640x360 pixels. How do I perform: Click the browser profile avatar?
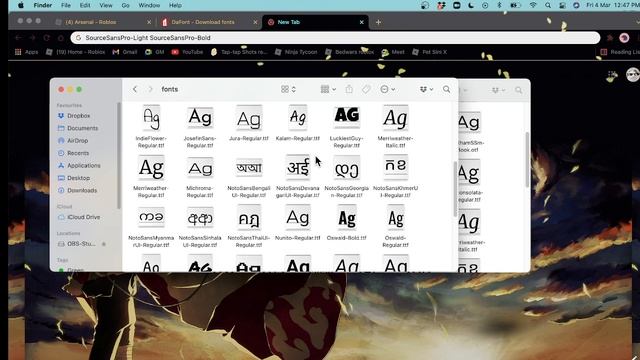pos(624,38)
